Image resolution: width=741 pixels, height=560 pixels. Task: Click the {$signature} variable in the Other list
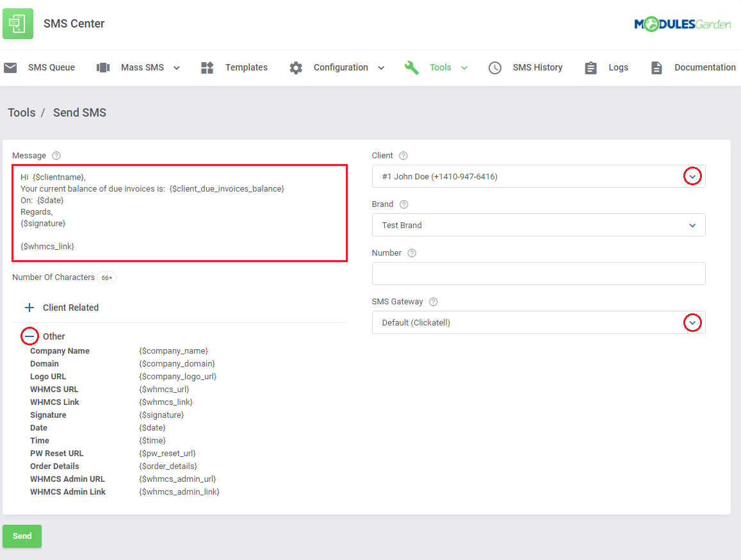coord(161,415)
